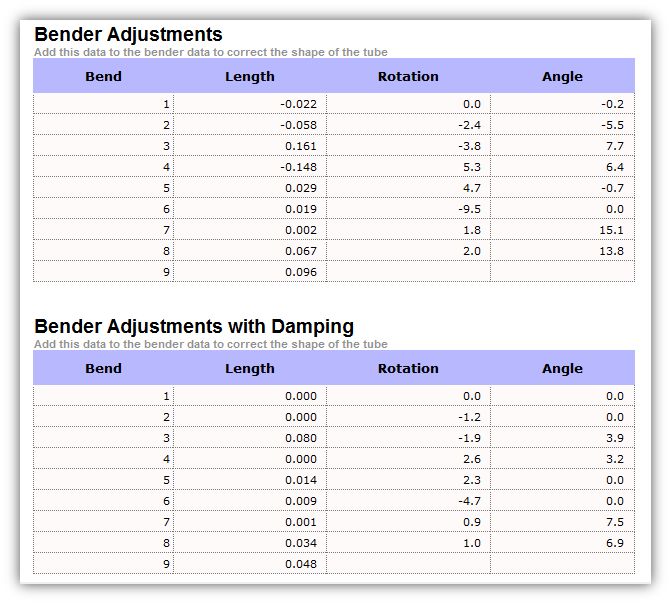Select the 6.9 Angle value

[x=614, y=543]
